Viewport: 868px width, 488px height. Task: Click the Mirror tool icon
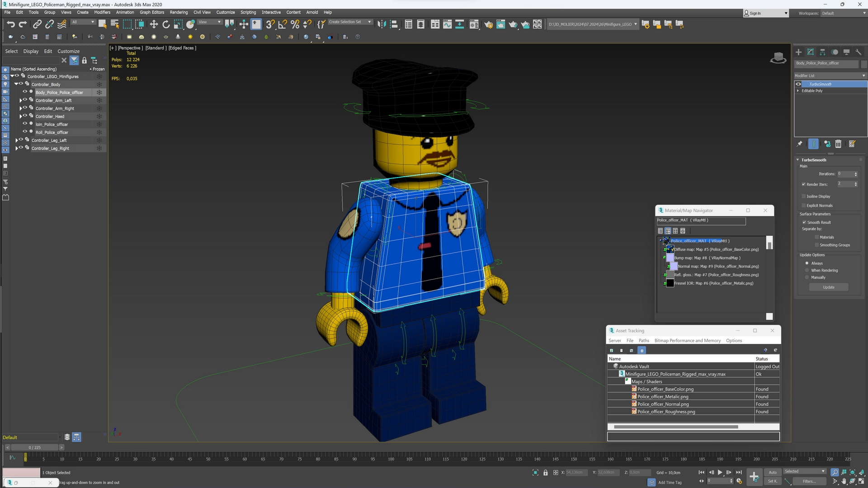[382, 24]
